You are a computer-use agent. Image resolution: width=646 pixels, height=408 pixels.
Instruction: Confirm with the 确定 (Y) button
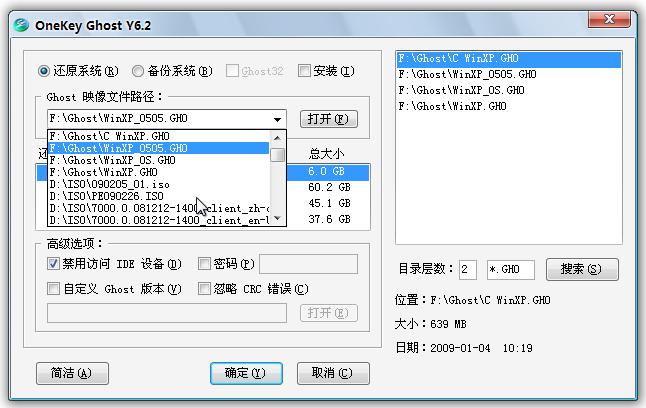coord(246,373)
